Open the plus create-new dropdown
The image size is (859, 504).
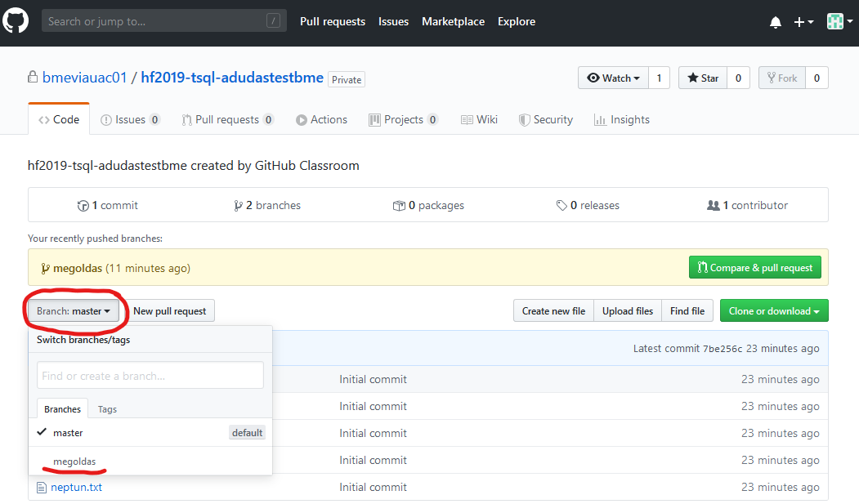[x=803, y=22]
